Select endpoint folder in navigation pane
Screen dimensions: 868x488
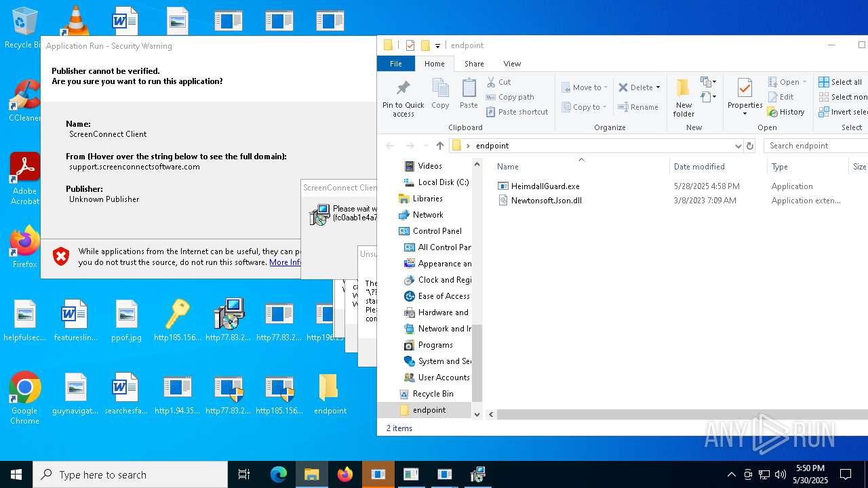point(429,410)
